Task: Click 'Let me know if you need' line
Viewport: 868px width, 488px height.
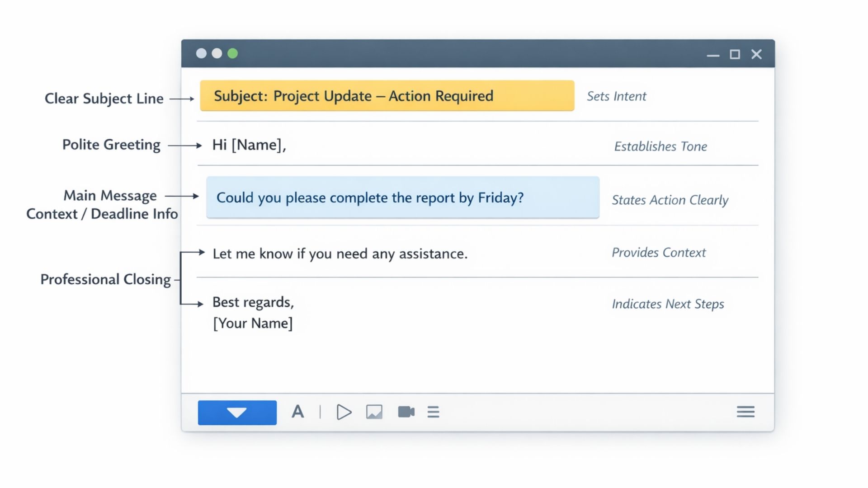Action: 340,253
